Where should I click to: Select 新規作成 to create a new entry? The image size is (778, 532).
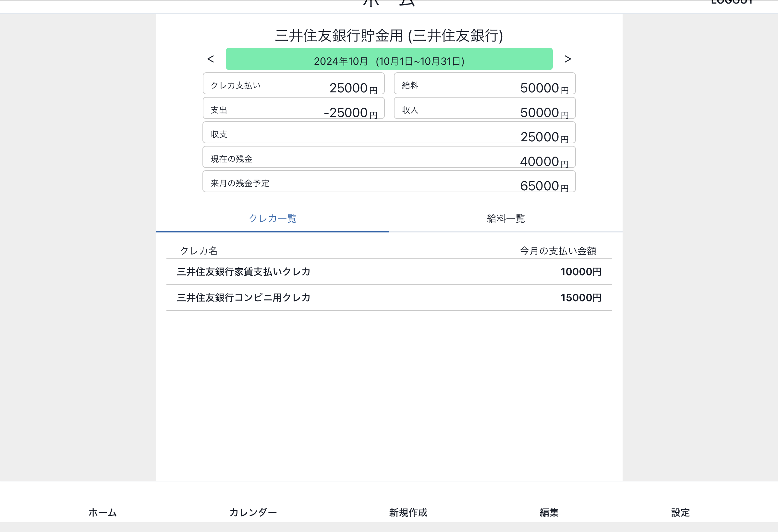point(408,512)
